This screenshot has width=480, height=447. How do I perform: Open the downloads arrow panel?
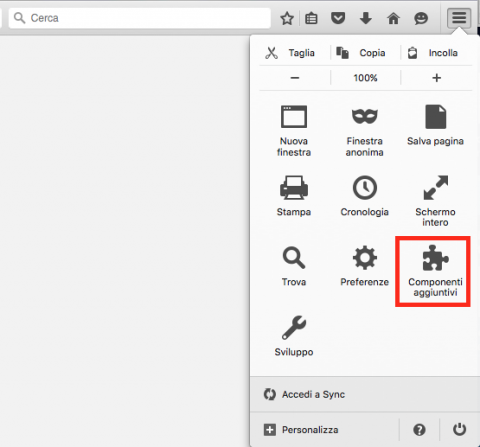366,18
